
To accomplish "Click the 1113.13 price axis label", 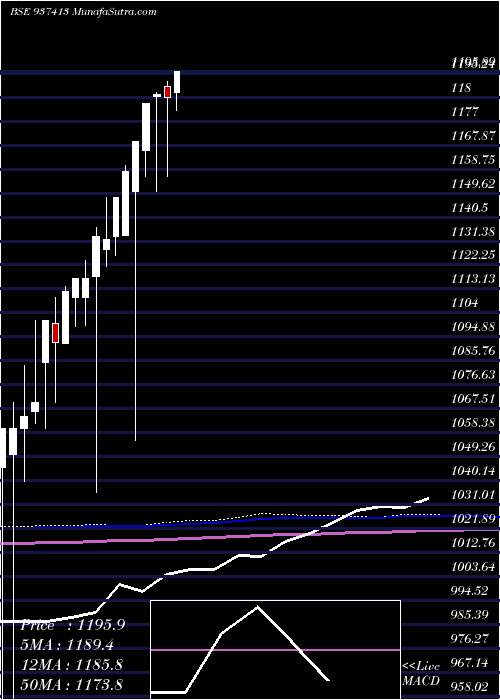I will (x=473, y=279).
